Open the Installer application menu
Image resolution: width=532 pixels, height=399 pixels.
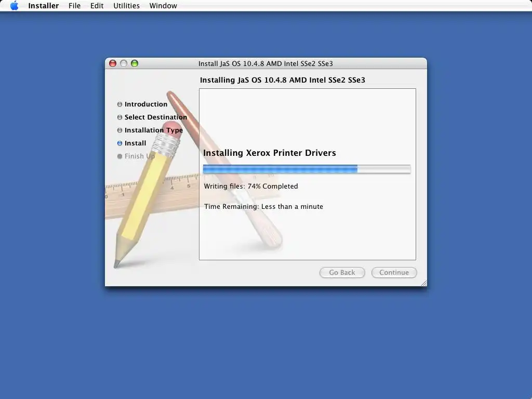(x=44, y=6)
